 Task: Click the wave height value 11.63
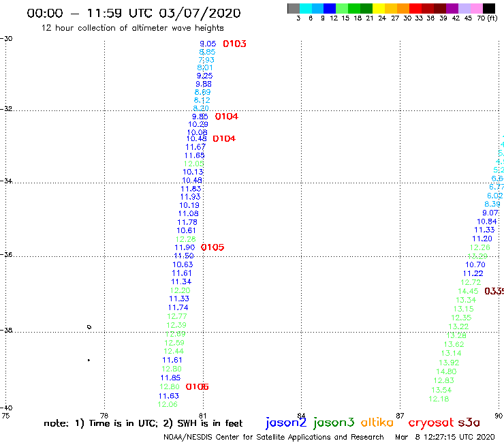point(168,396)
